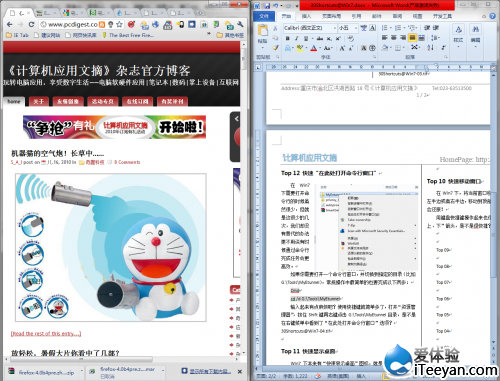Toggle the highlighted Justify alignment button
This screenshot has height=381, width=500.
pyautogui.click(x=412, y=38)
